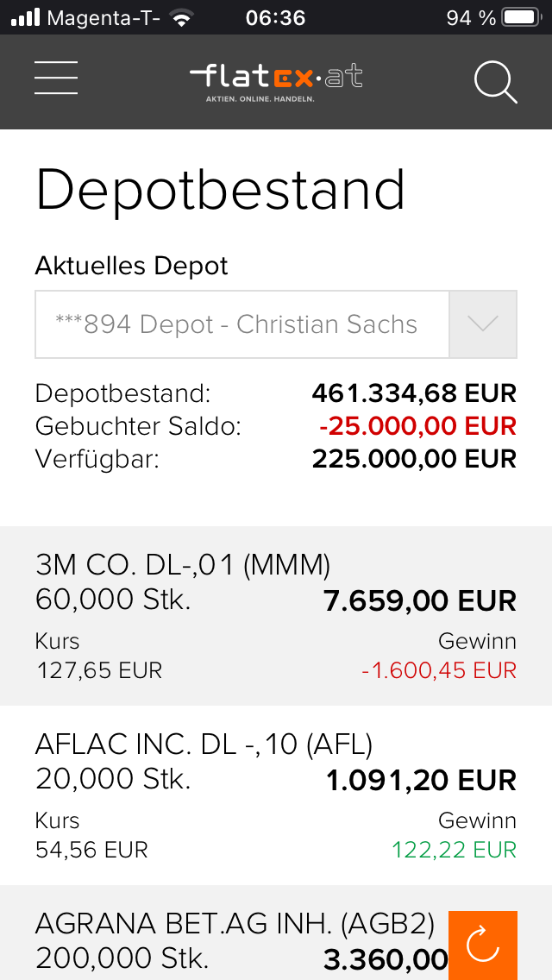Expand the depot selector chevron

(x=483, y=324)
